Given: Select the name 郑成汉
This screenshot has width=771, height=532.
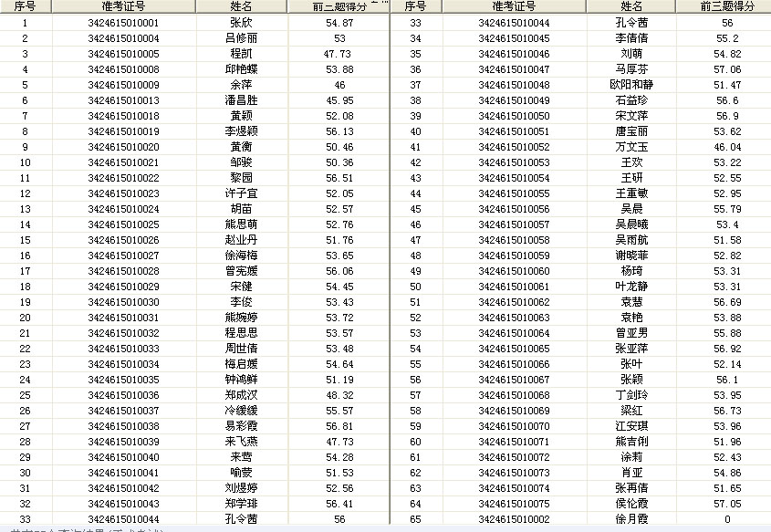Looking at the screenshot, I should click(x=242, y=395).
